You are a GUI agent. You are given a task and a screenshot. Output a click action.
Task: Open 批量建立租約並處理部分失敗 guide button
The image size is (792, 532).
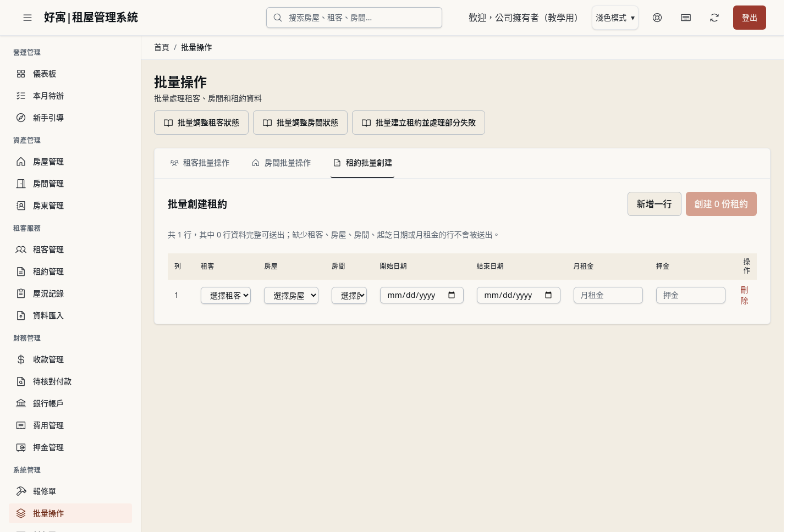tap(419, 123)
